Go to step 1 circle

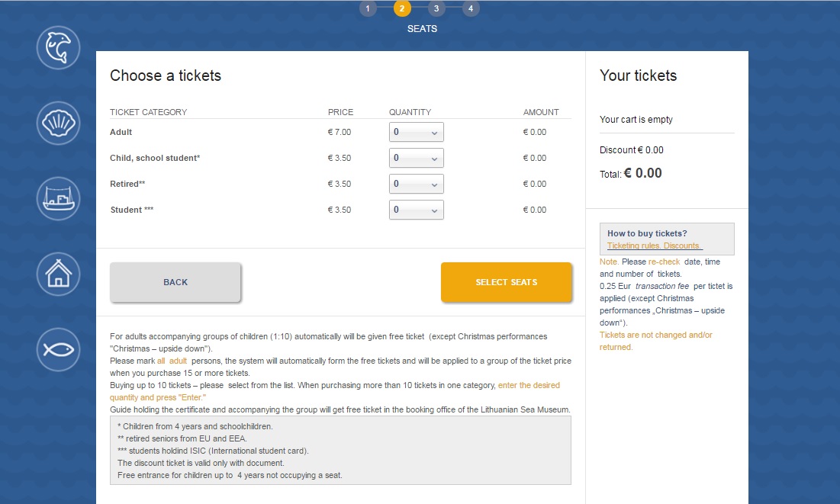coord(368,8)
